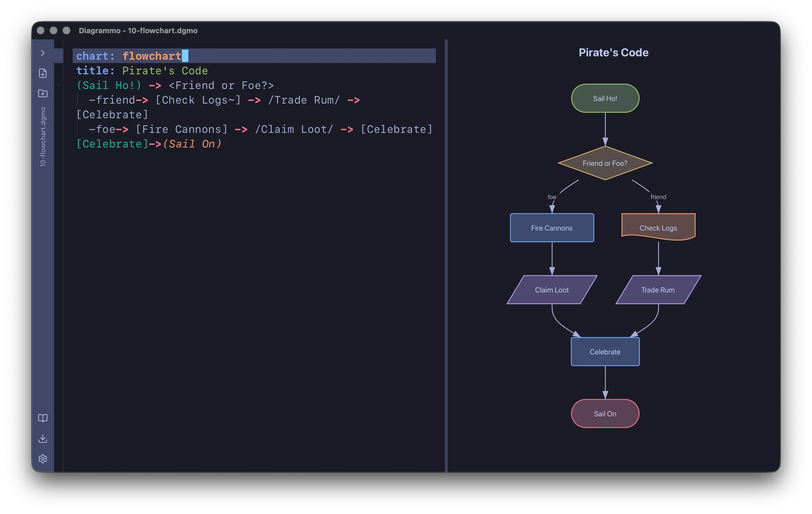Click the Friend or Foe? decision diamond
The image size is (812, 514).
pos(605,164)
